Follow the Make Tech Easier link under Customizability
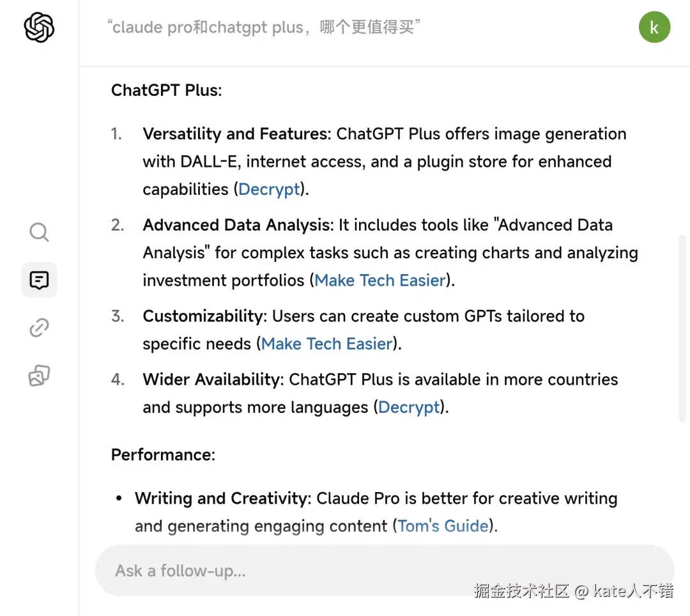Viewport: 690px width, 616px height. 326,344
